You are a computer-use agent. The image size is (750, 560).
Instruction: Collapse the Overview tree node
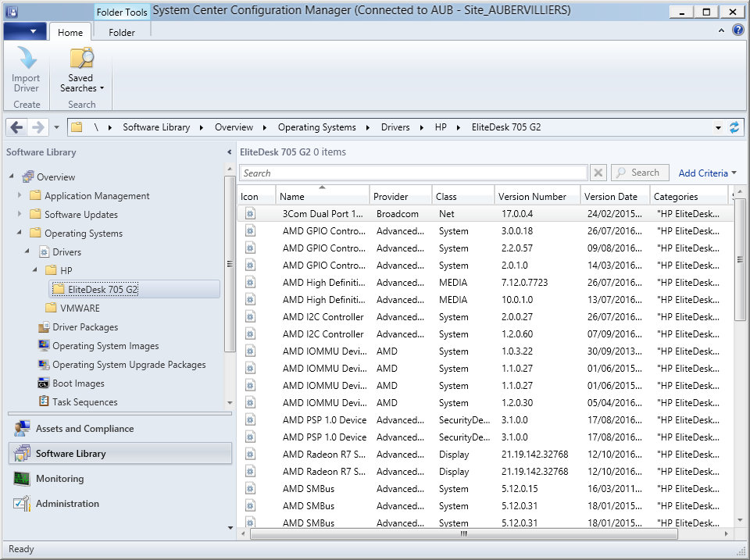(x=12, y=176)
